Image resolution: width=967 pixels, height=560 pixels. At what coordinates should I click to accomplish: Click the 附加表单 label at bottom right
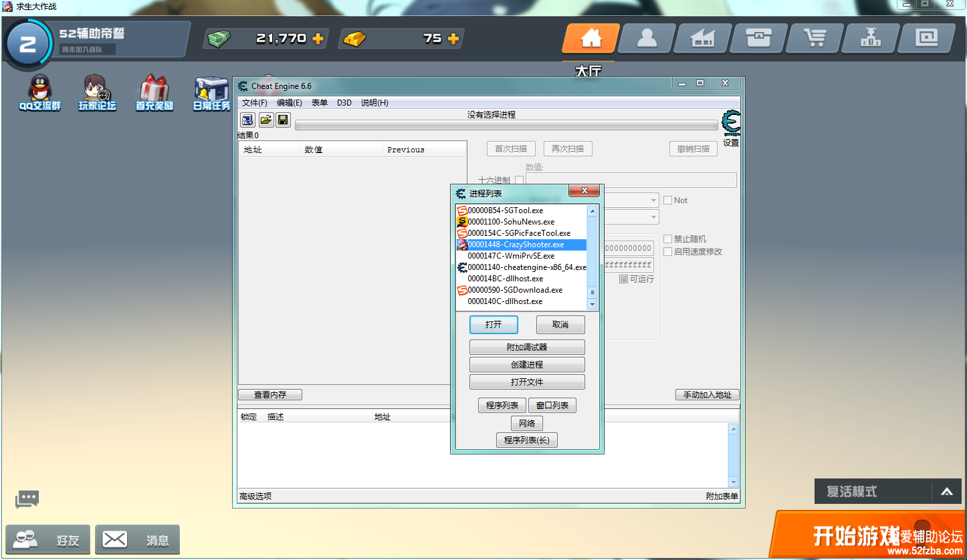[722, 497]
